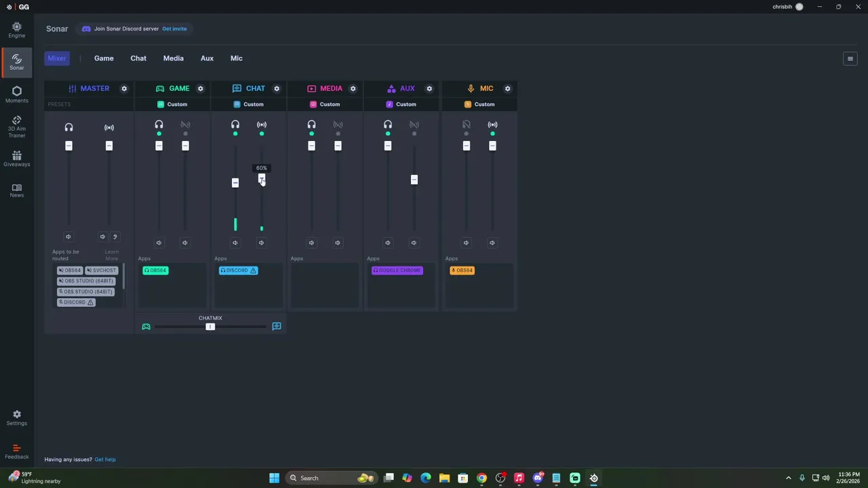Image resolution: width=868 pixels, height=488 pixels.
Task: Click the MASTER headphone volume slider handle
Action: (68, 146)
